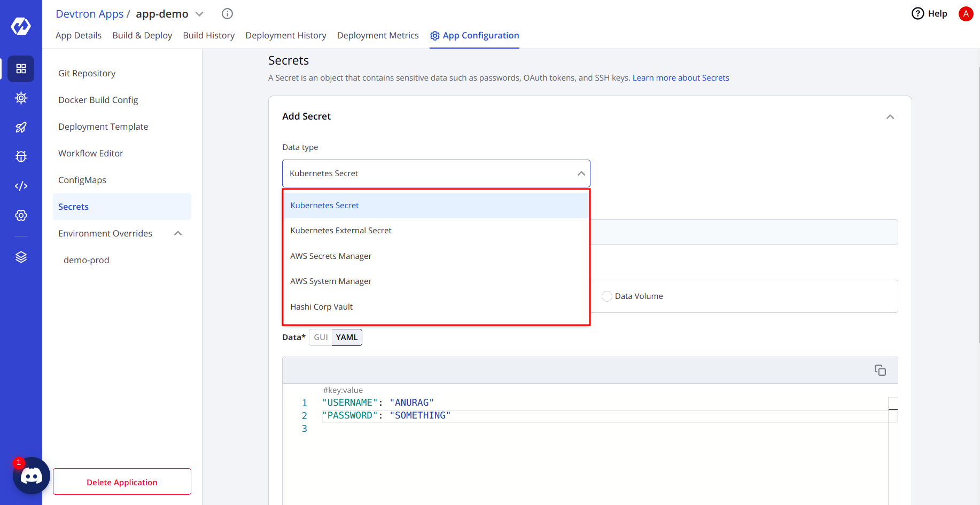Image resolution: width=980 pixels, height=505 pixels.
Task: Switch data editor to YAML mode
Action: [x=347, y=337]
